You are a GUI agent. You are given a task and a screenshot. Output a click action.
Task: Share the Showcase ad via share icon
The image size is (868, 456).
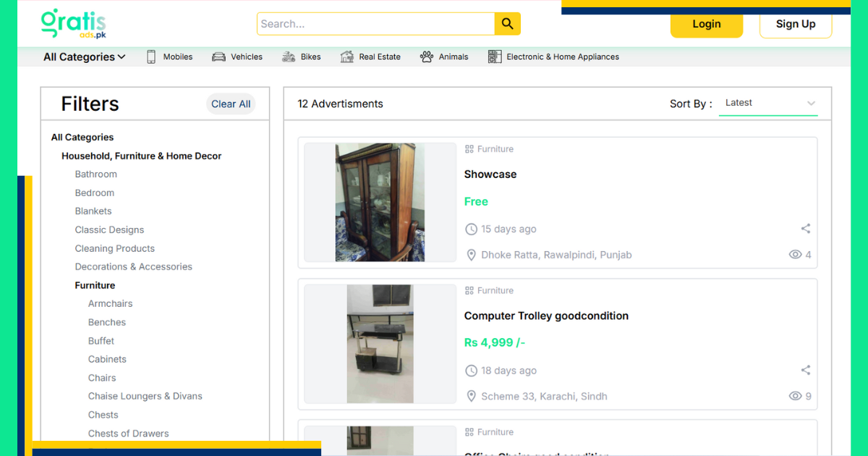(806, 229)
